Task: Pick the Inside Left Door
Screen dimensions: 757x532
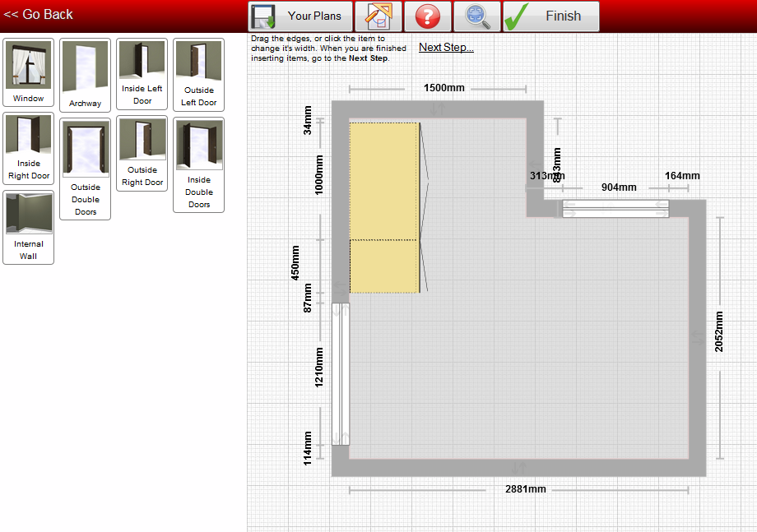Action: (x=142, y=74)
